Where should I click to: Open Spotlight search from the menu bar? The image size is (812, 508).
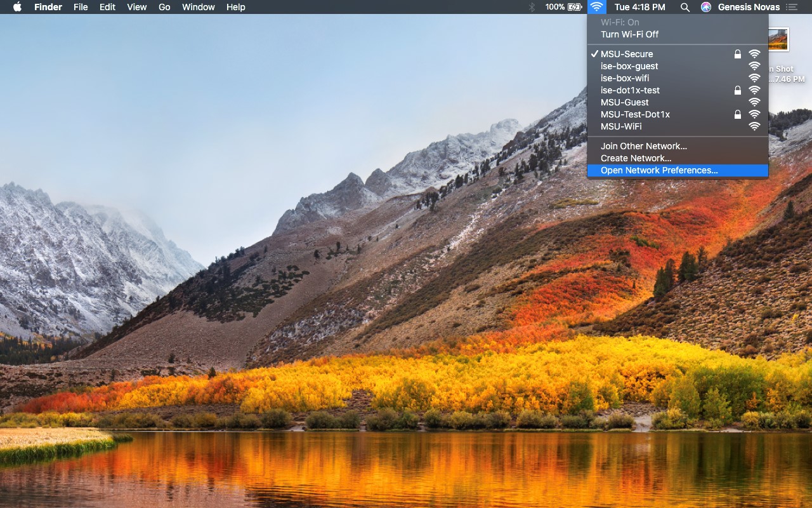click(685, 7)
